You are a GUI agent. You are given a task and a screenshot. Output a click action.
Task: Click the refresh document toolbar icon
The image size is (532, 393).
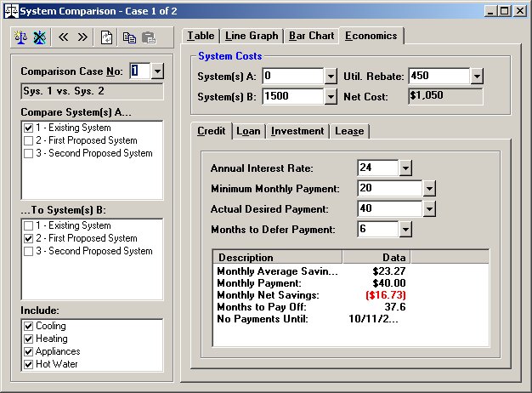click(107, 37)
